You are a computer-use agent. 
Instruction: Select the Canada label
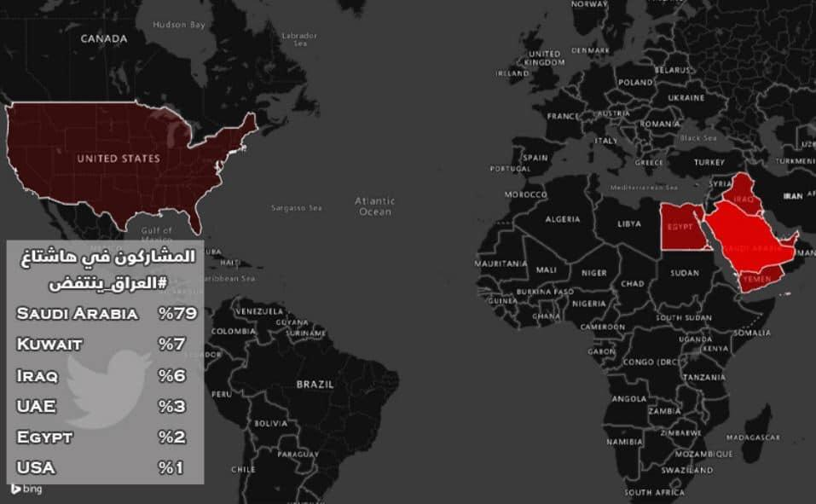103,38
